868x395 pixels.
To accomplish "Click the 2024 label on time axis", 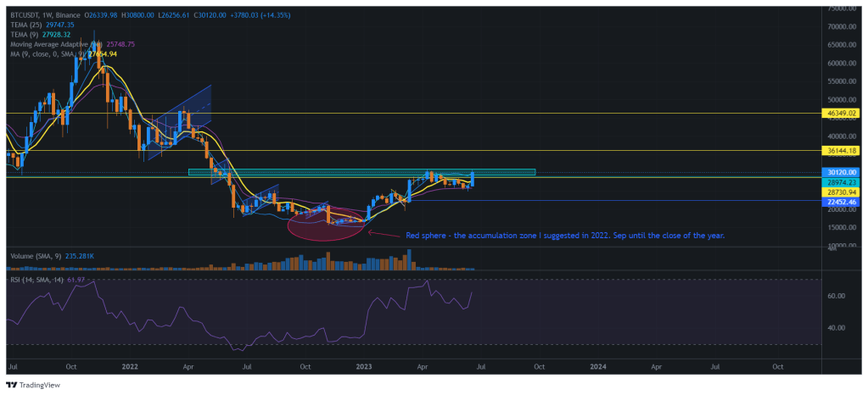I will click(598, 365).
